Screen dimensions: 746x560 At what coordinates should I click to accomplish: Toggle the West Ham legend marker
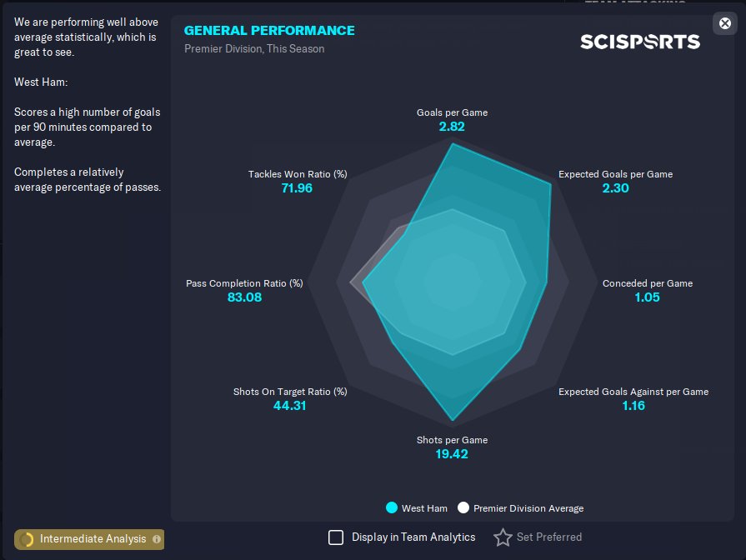392,507
